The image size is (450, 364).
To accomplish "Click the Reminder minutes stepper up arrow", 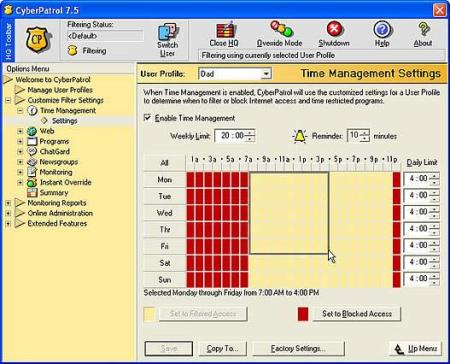I will 365,133.
